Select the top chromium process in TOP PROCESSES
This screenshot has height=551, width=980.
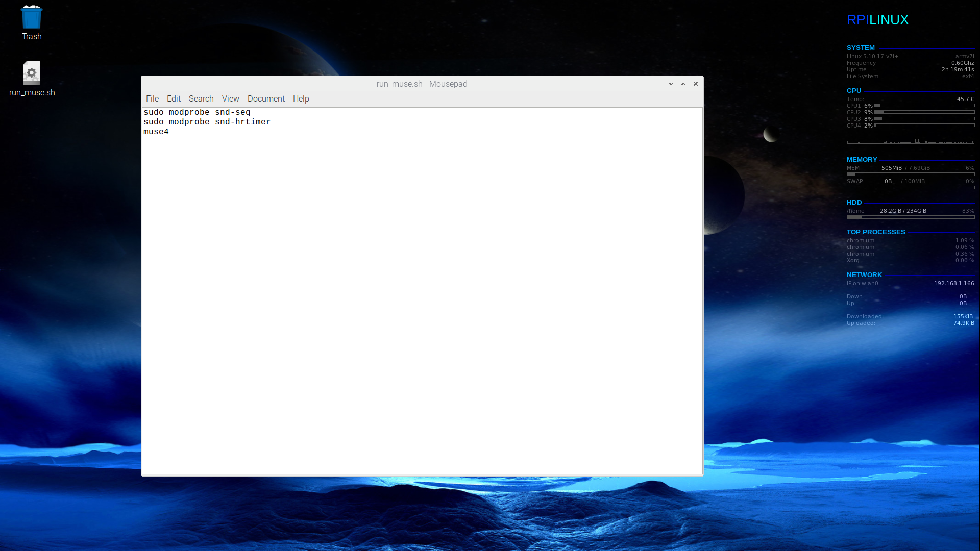(861, 240)
